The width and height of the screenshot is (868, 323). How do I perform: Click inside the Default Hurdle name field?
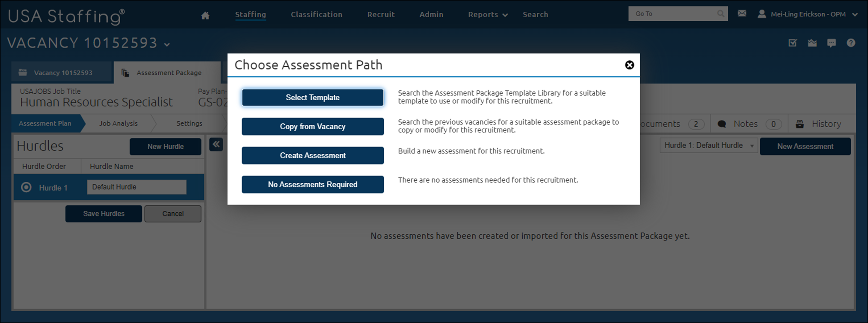tap(136, 187)
